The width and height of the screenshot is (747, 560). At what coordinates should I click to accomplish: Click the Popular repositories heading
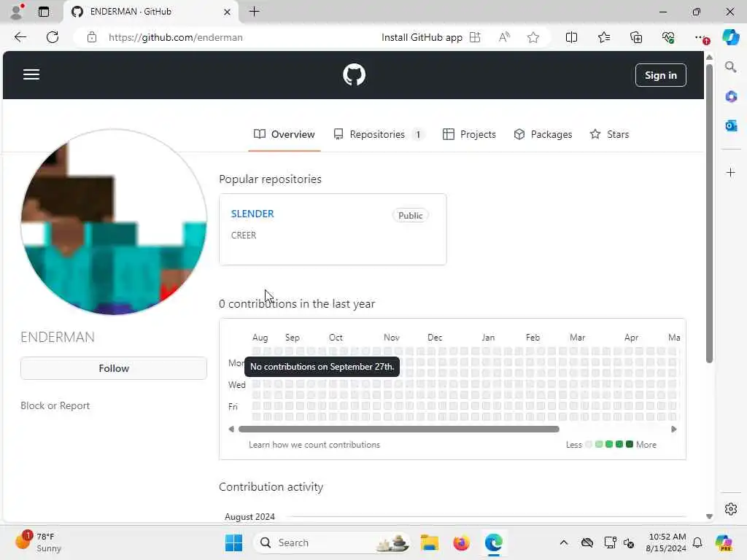270,179
